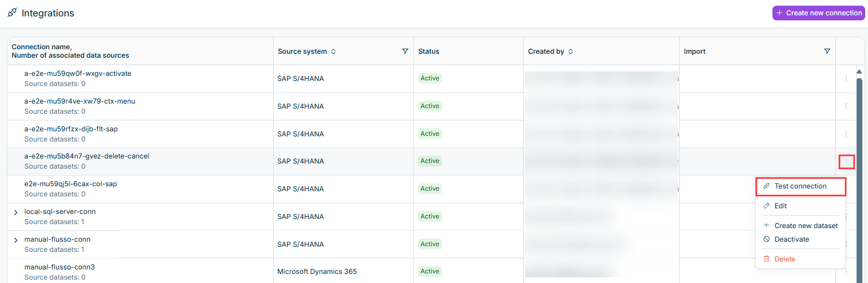The image size is (868, 283).
Task: Click the trash icon beside Delete
Action: (x=766, y=259)
